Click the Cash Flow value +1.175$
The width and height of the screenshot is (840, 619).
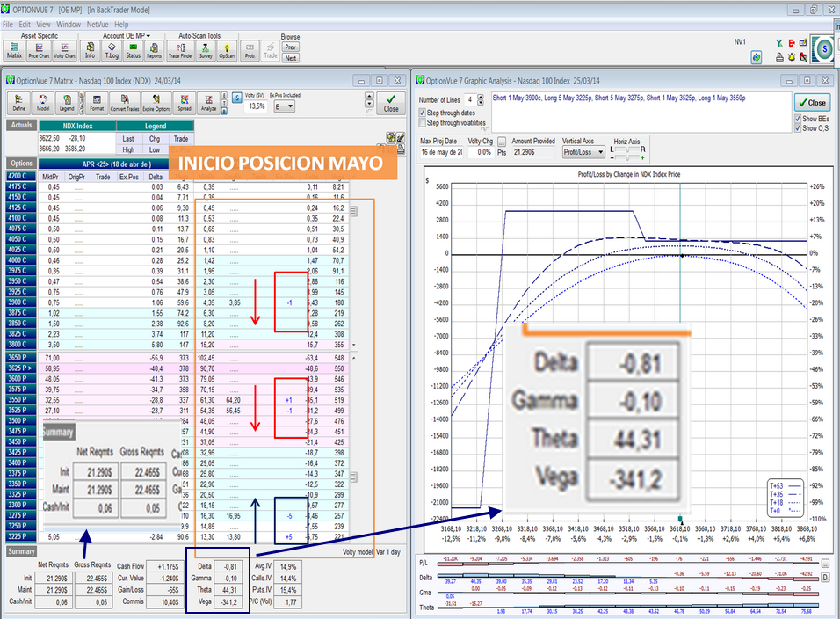pyautogui.click(x=165, y=566)
